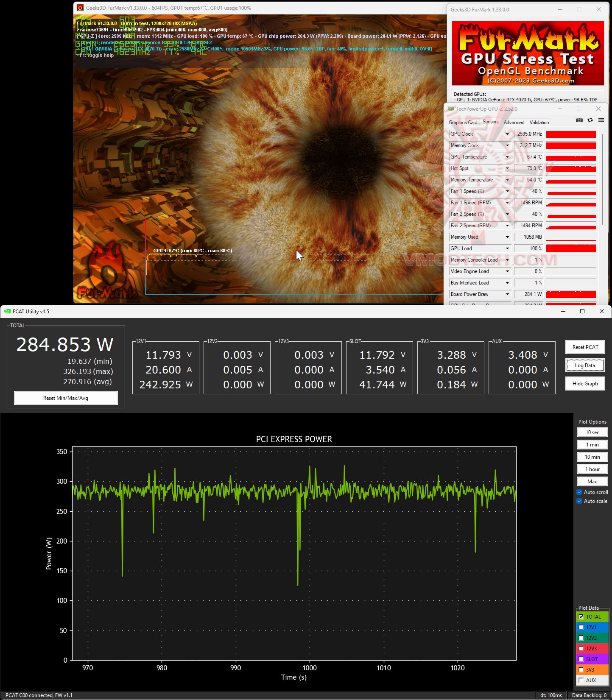Click the GPU-Z refresh icon

click(590, 120)
